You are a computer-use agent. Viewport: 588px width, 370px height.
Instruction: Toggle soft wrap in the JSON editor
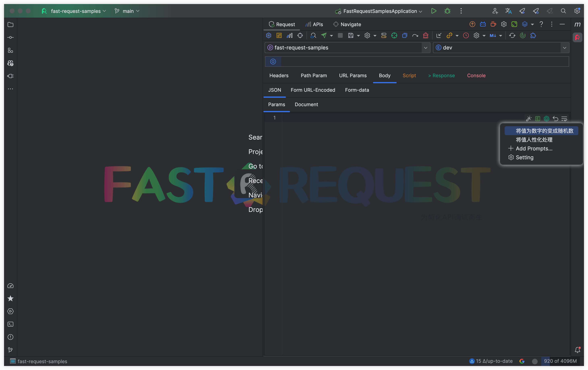pyautogui.click(x=564, y=119)
